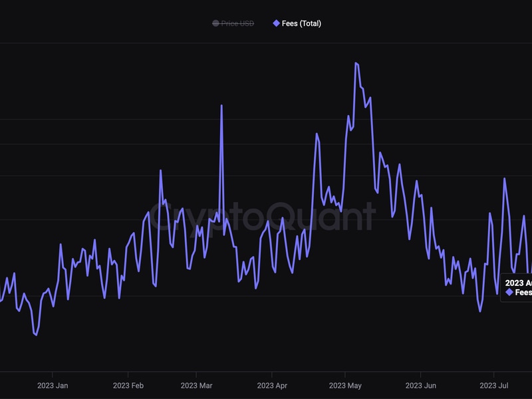Select the 2023 Jan x-axis label

click(53, 386)
